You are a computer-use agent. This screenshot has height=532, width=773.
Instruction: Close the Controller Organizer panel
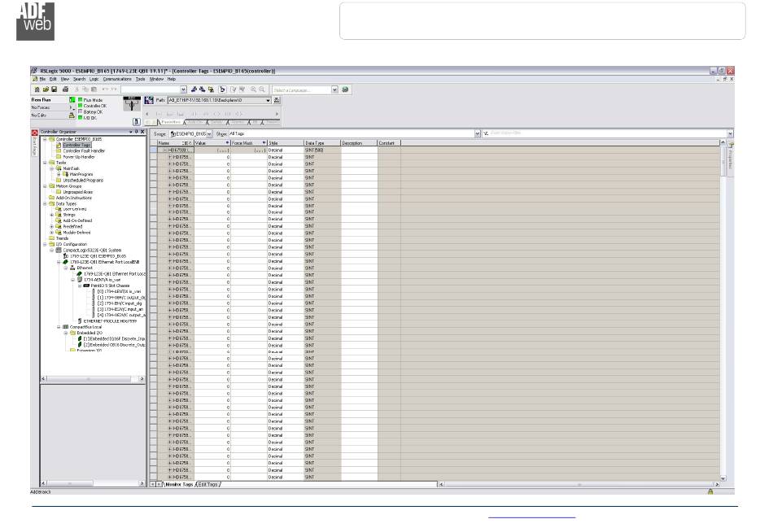[x=142, y=132]
